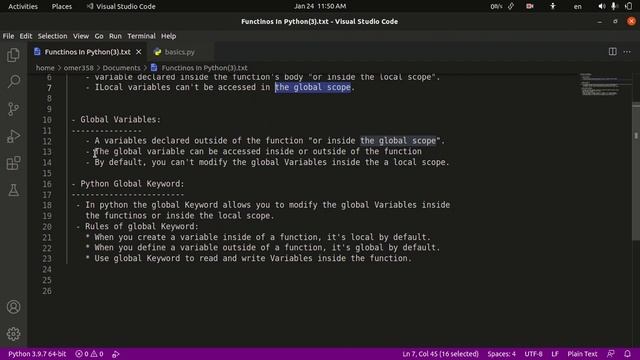Click the microphone icon in top panel
640x360 pixels.
[x=613, y=6]
